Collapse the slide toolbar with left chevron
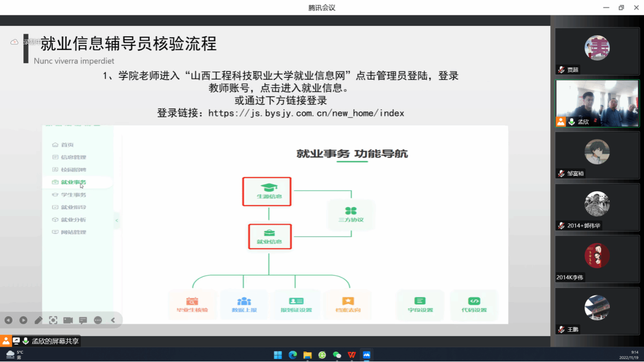Image resolution: width=644 pixels, height=362 pixels. click(113, 320)
